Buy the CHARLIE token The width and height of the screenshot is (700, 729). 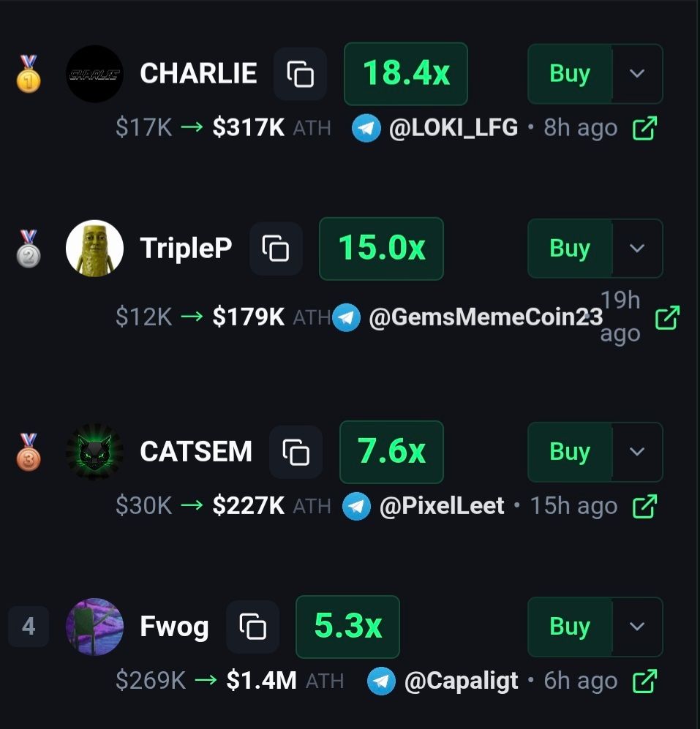571,73
